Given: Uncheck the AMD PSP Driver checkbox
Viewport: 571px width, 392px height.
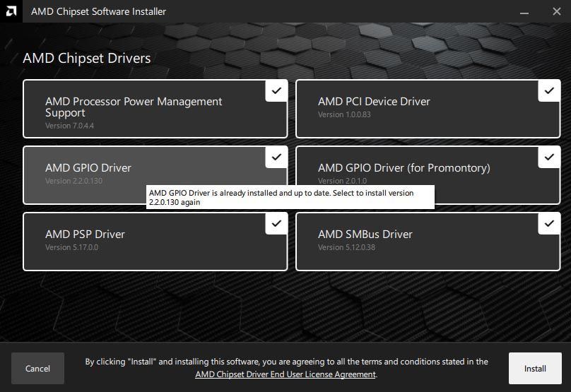Looking at the screenshot, I should pos(276,223).
